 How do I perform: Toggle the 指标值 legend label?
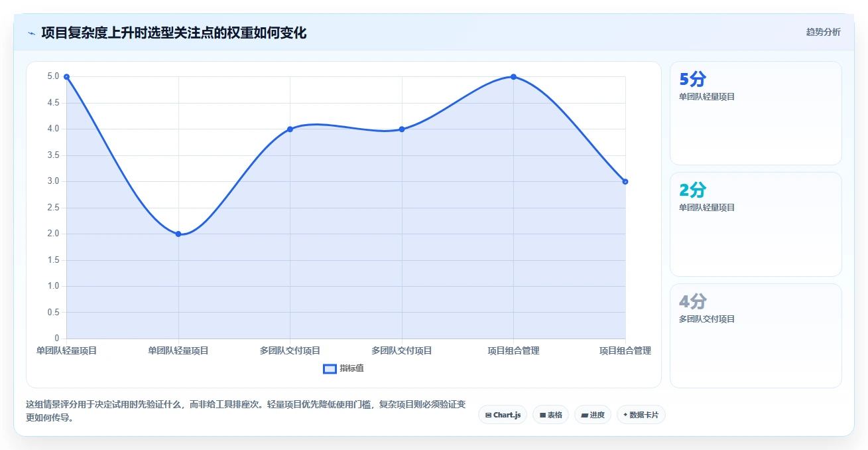tap(351, 369)
